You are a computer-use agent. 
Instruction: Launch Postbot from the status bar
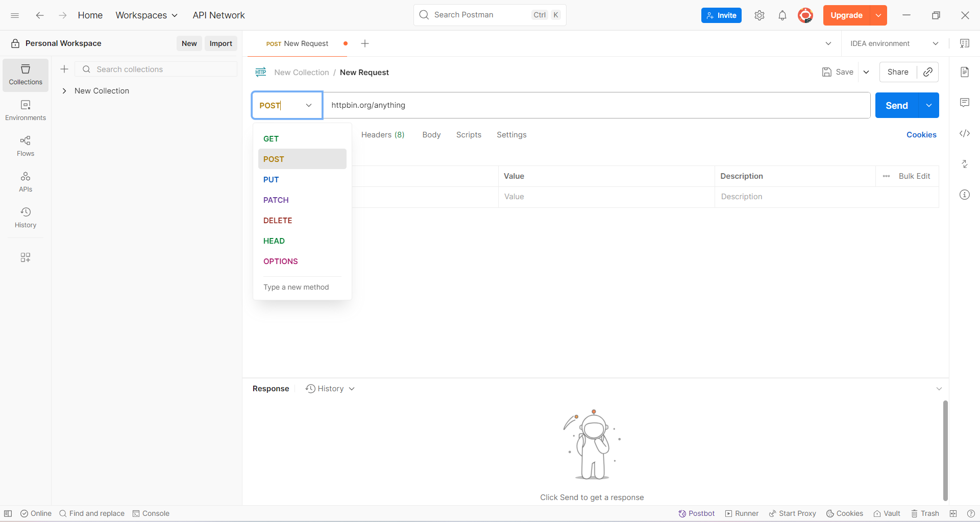[x=696, y=513]
